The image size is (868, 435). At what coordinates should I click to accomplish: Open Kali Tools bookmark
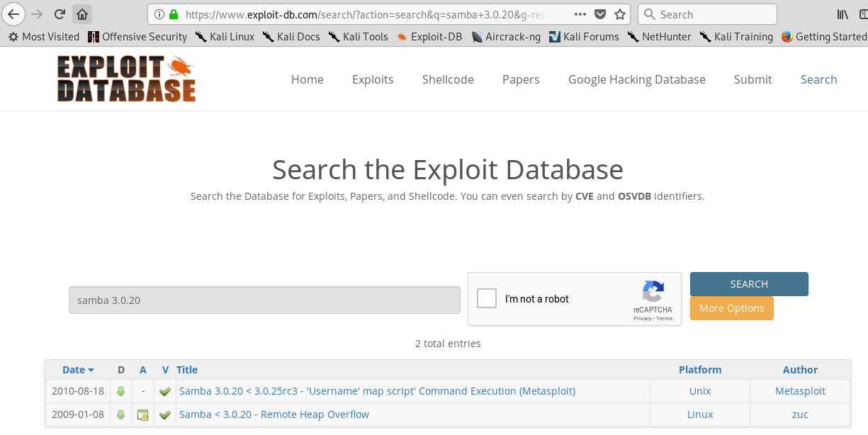(x=359, y=36)
